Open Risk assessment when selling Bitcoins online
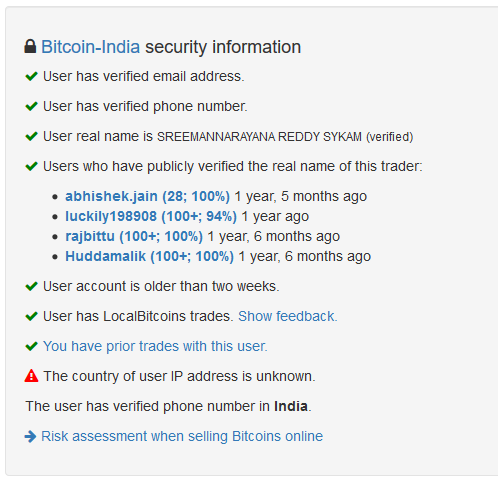The height and width of the screenshot is (489, 498). tap(182, 436)
